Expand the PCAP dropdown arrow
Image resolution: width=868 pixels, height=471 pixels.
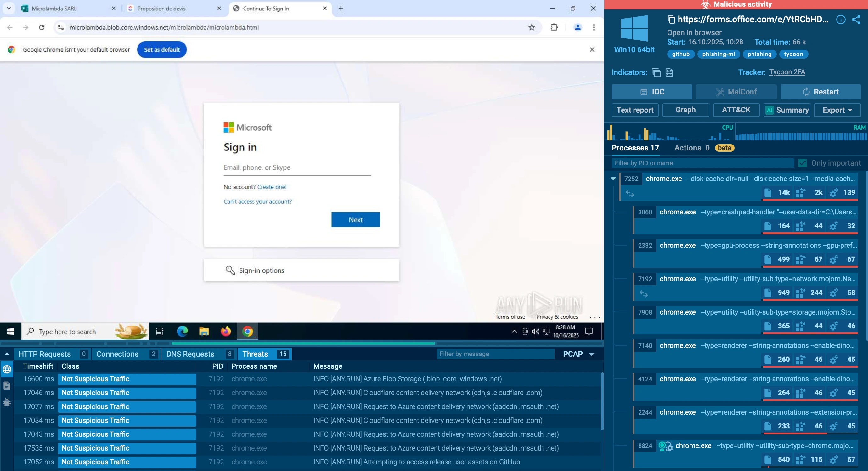pyautogui.click(x=591, y=354)
